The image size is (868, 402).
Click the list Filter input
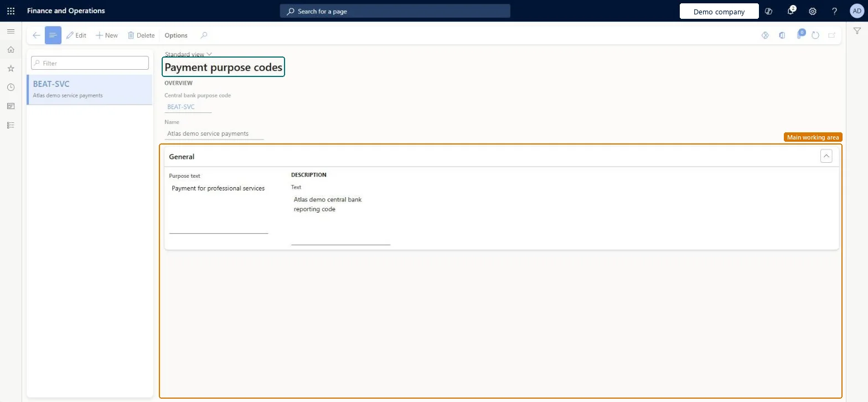(x=90, y=63)
